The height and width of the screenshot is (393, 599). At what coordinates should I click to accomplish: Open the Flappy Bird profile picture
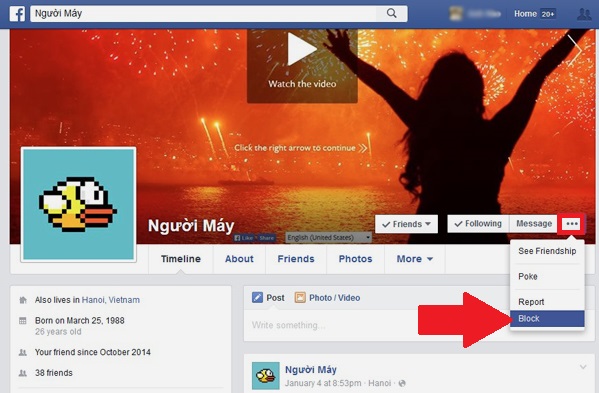coord(79,204)
